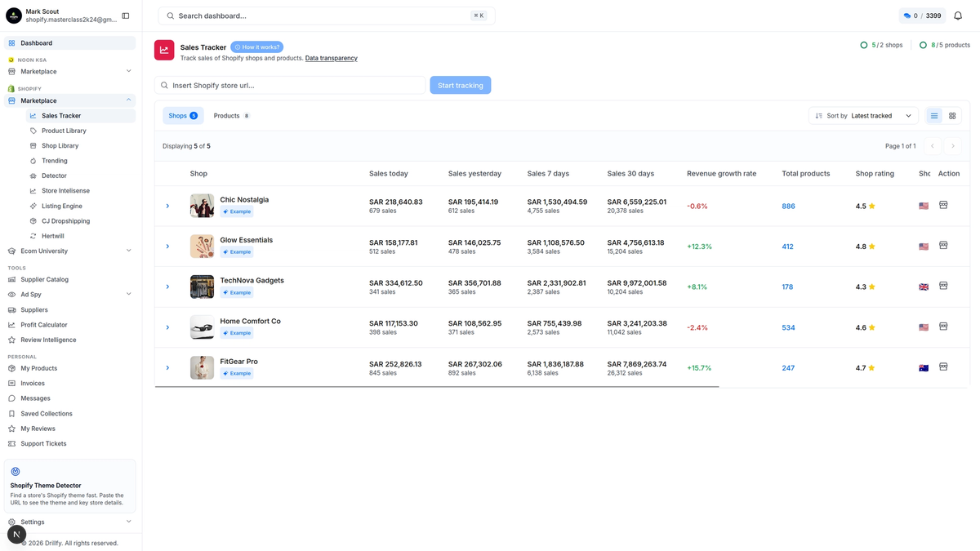This screenshot has width=980, height=551.
Task: Focus the Search dashboard field
Action: click(x=327, y=16)
